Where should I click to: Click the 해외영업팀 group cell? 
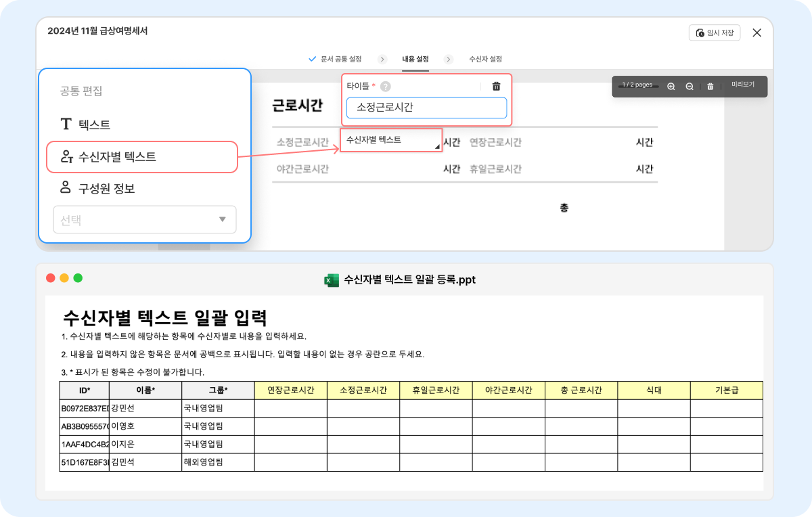218,462
